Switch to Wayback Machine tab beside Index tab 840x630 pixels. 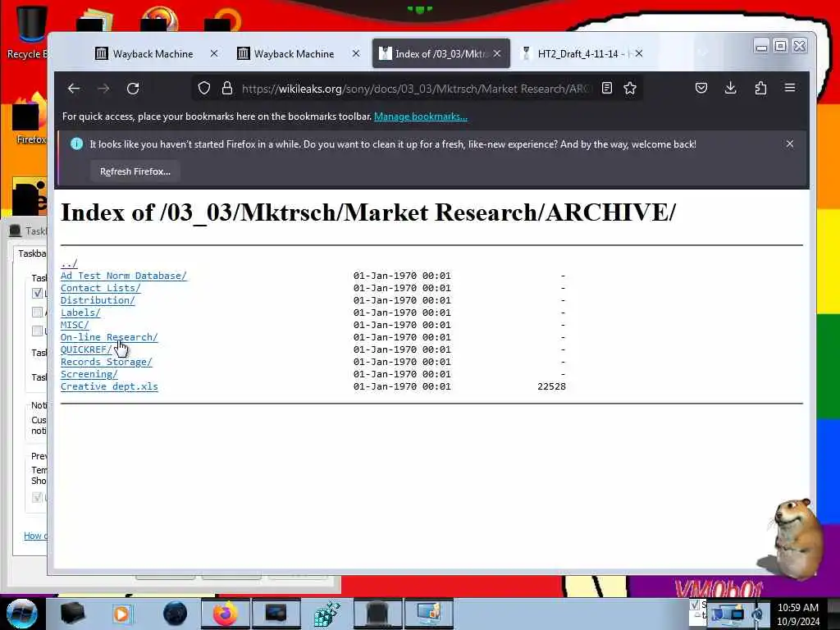294,53
